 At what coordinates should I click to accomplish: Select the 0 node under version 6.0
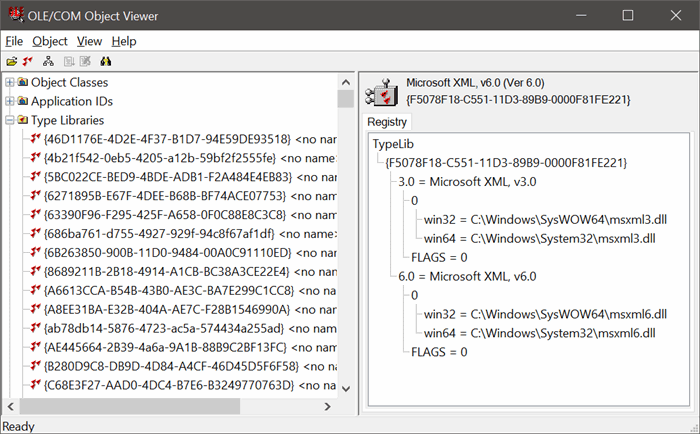click(414, 295)
